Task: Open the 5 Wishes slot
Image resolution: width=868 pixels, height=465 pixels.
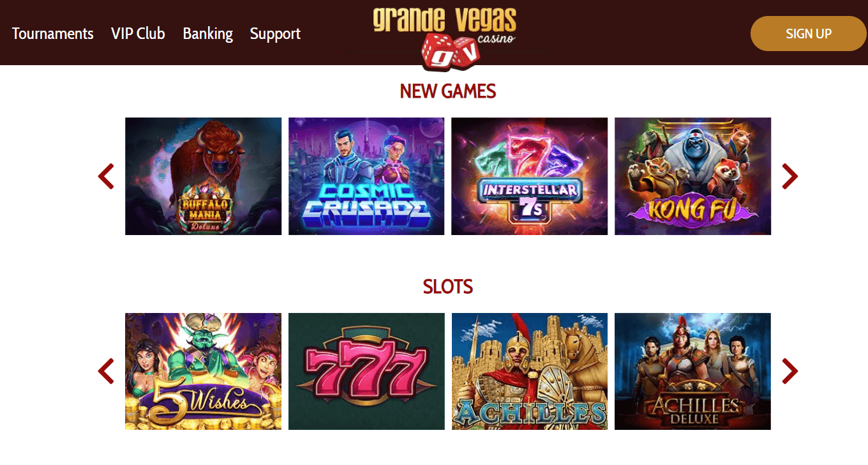Action: click(x=203, y=371)
